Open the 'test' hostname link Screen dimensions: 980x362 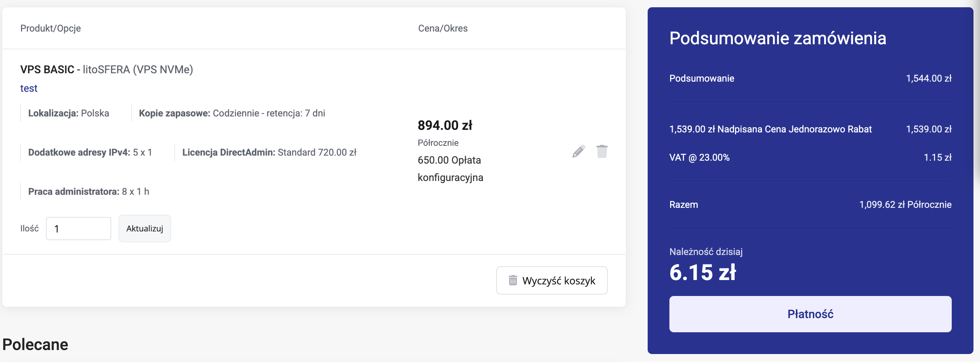(29, 88)
